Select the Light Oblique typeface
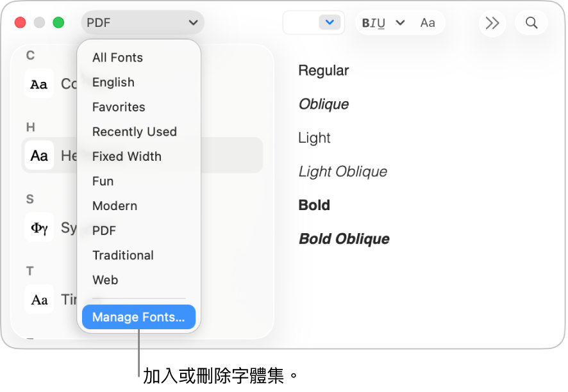Image resolution: width=568 pixels, height=392 pixels. (x=343, y=172)
